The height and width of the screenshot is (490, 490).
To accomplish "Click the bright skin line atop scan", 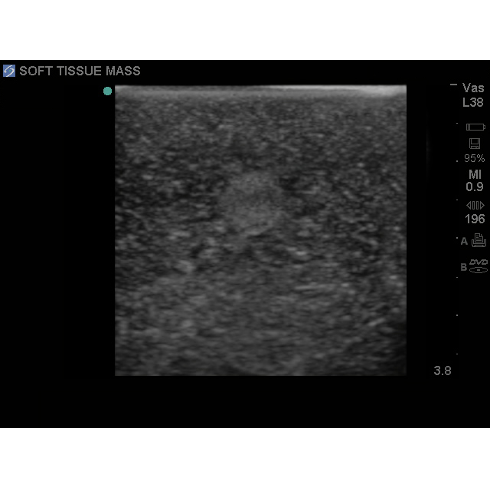I will [261, 90].
